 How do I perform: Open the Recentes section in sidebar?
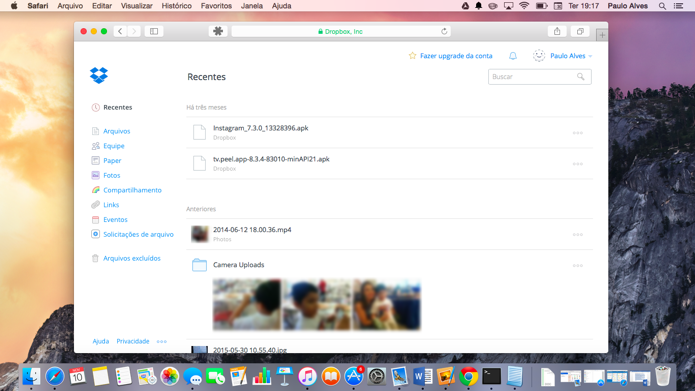tap(117, 107)
